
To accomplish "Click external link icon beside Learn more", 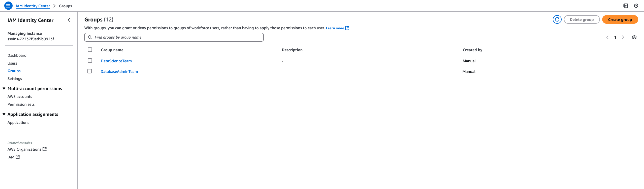I will point(347,28).
